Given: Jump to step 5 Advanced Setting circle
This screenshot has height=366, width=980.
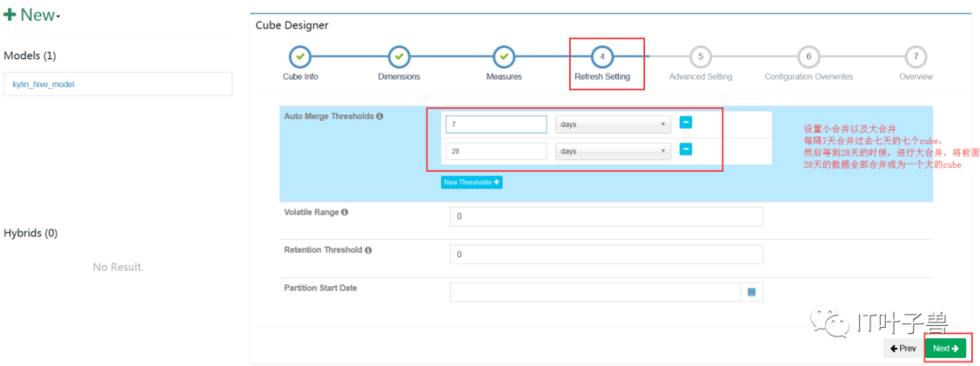Looking at the screenshot, I should (x=701, y=57).
